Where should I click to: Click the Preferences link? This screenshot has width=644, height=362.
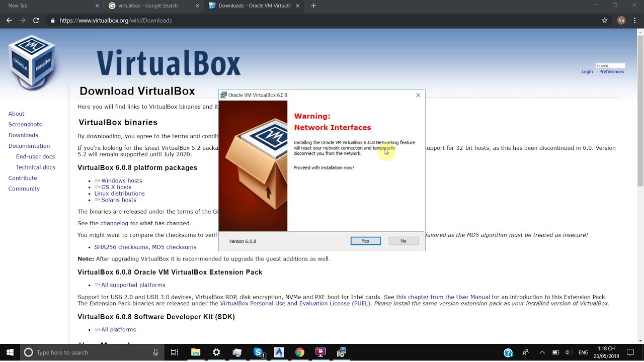(611, 71)
